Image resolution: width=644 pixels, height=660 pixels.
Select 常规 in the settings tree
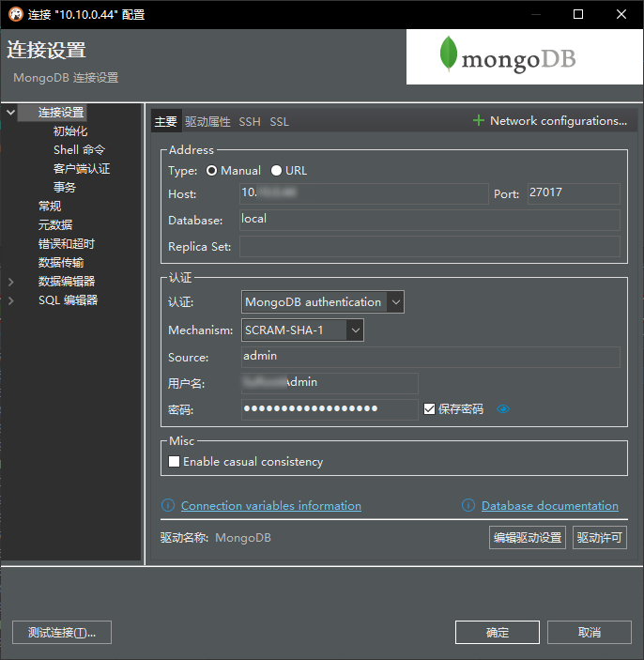pyautogui.click(x=50, y=207)
